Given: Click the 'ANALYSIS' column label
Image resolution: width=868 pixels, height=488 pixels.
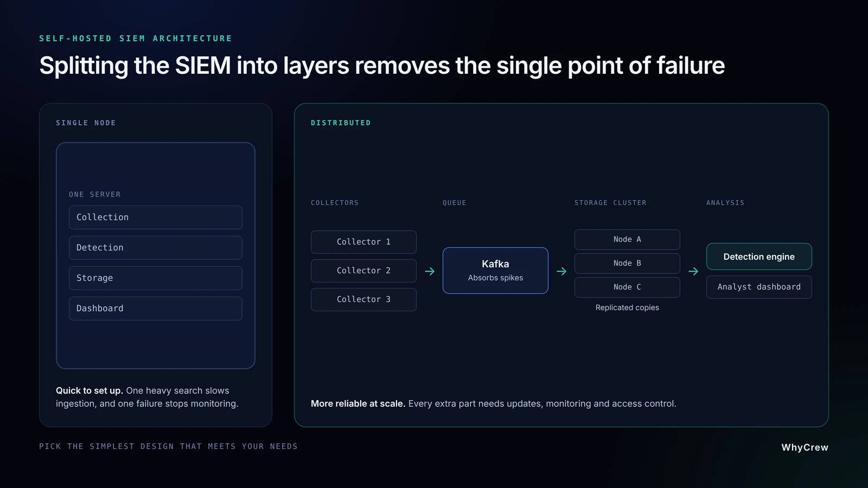Looking at the screenshot, I should [x=725, y=203].
